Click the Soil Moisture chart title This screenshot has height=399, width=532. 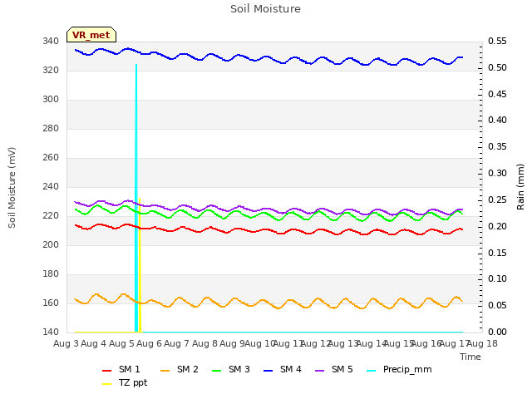pos(266,9)
